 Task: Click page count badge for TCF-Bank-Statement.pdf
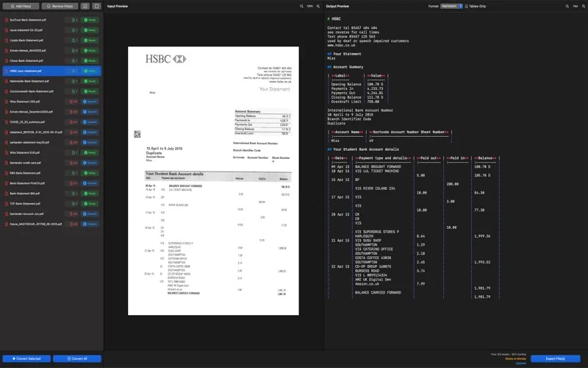pos(71,204)
